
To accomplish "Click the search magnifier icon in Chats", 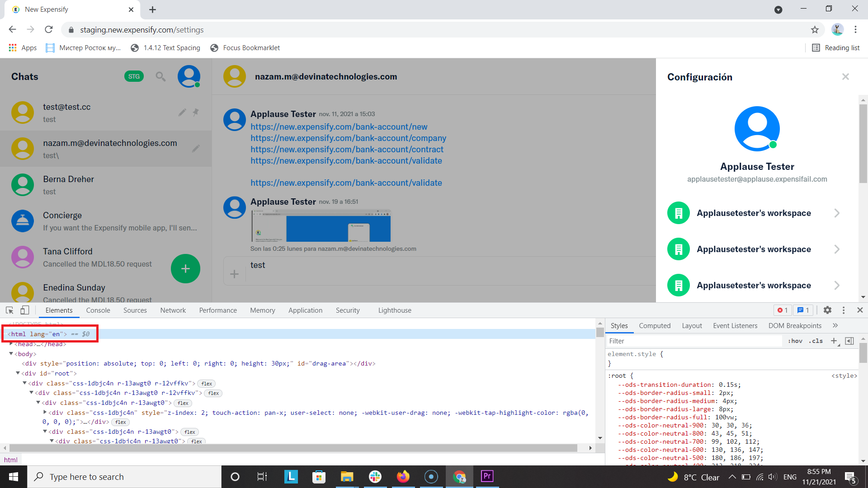I will pos(160,76).
